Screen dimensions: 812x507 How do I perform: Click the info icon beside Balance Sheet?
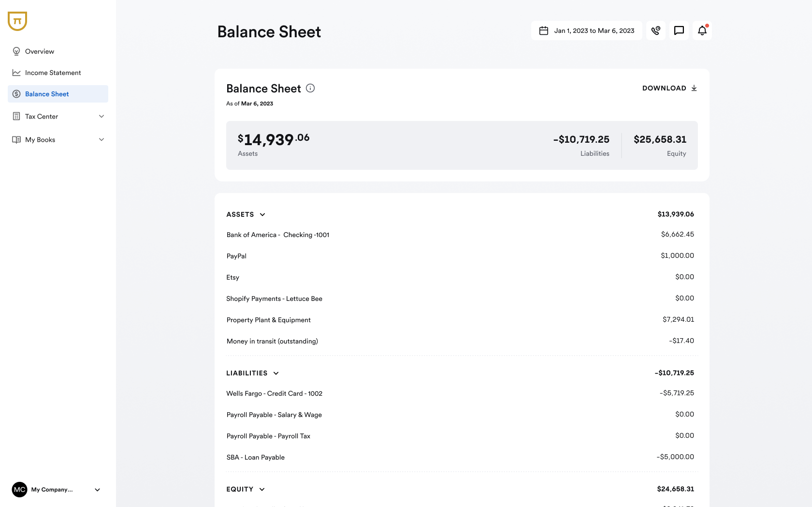point(310,88)
